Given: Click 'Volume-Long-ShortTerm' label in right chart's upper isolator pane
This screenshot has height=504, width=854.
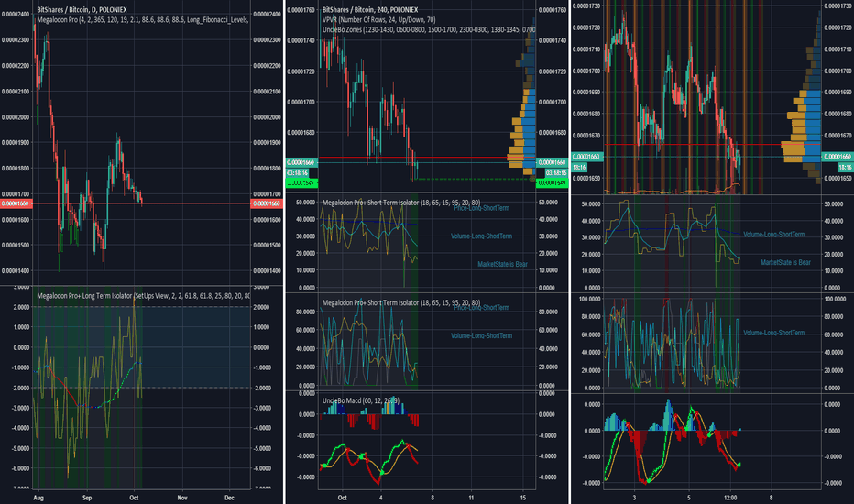Looking at the screenshot, I should pos(774,235).
